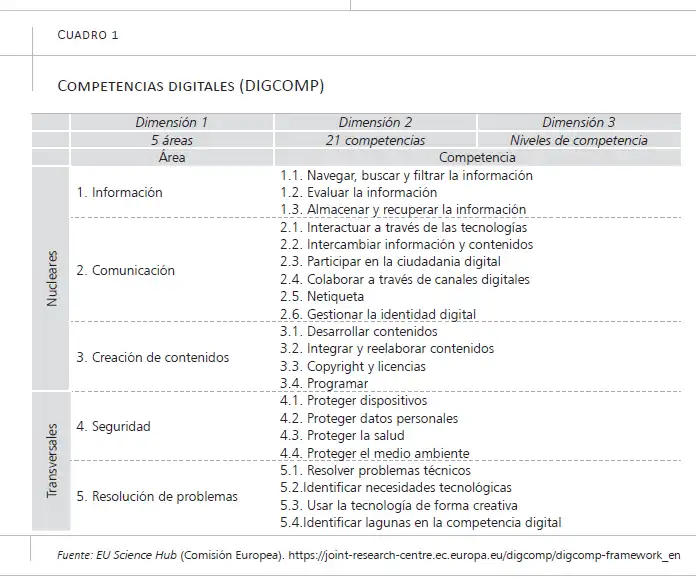Select competency "2.5. Netiqueta"

click(322, 296)
